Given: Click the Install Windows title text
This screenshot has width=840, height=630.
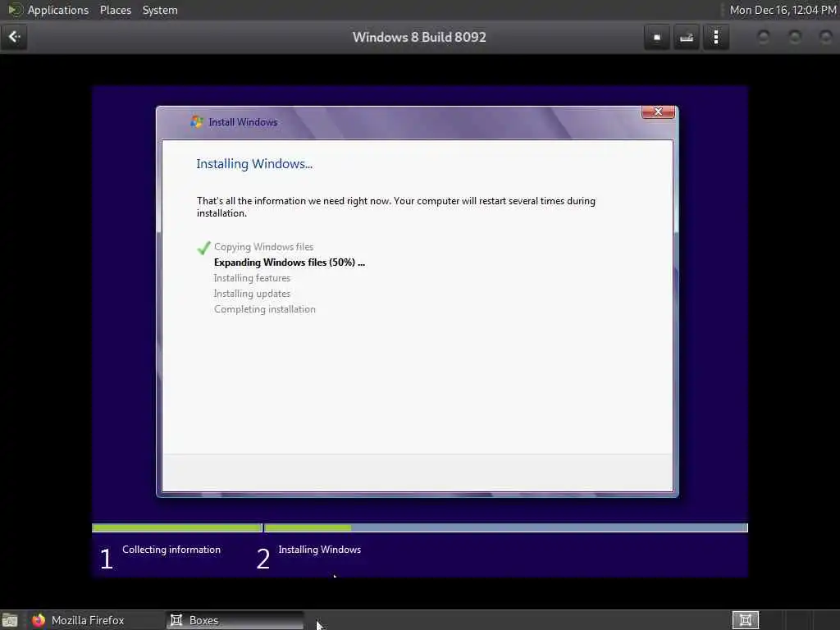Looking at the screenshot, I should click(243, 122).
